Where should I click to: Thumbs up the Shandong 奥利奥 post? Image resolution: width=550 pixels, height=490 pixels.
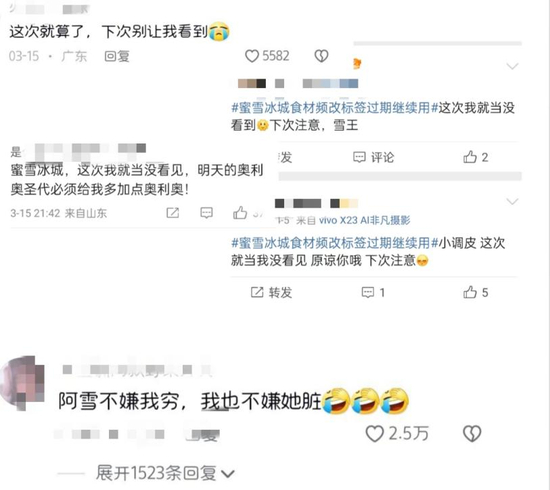tap(240, 213)
